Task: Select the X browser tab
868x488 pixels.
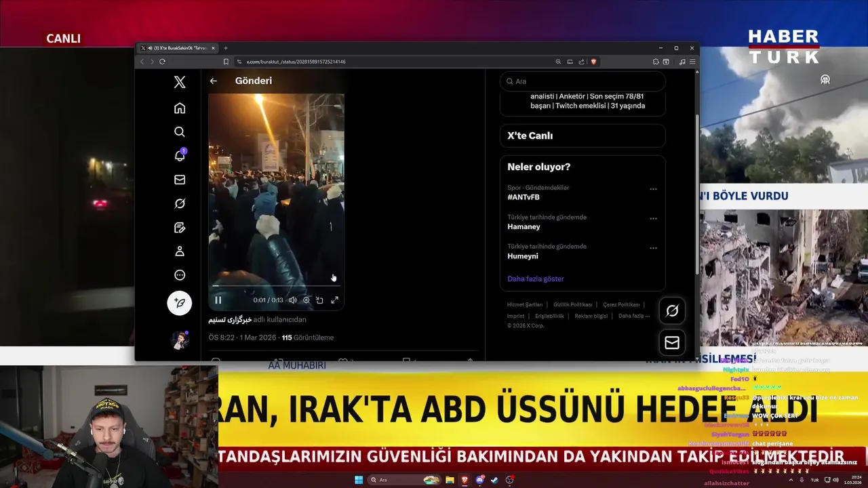Action: pos(177,48)
